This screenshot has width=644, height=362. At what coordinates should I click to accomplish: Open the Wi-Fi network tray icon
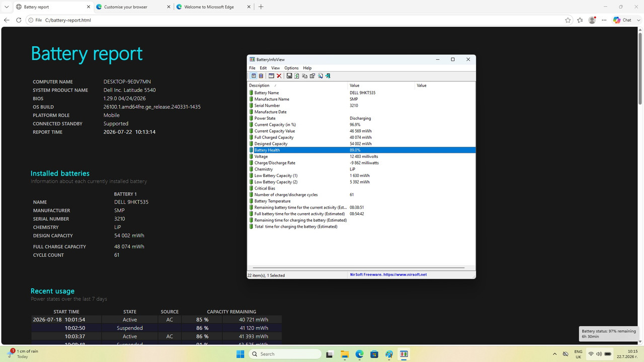click(x=591, y=354)
